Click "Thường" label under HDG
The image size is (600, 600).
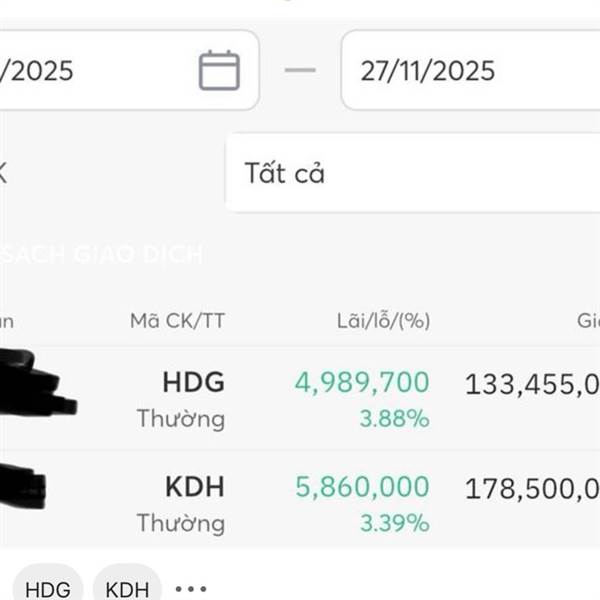[180, 418]
